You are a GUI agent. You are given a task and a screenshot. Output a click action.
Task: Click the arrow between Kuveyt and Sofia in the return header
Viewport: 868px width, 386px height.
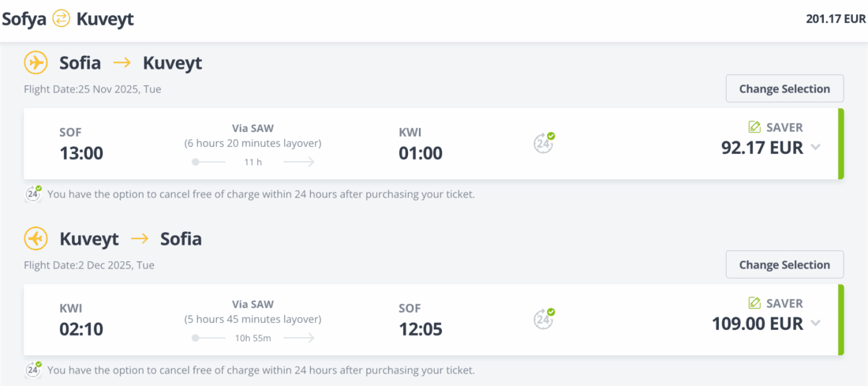tap(140, 238)
